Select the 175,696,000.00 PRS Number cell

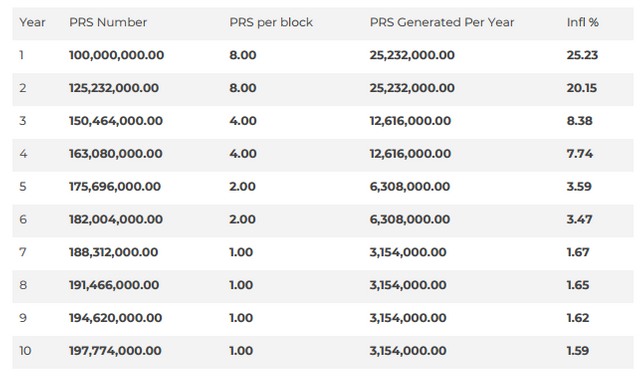click(x=115, y=187)
